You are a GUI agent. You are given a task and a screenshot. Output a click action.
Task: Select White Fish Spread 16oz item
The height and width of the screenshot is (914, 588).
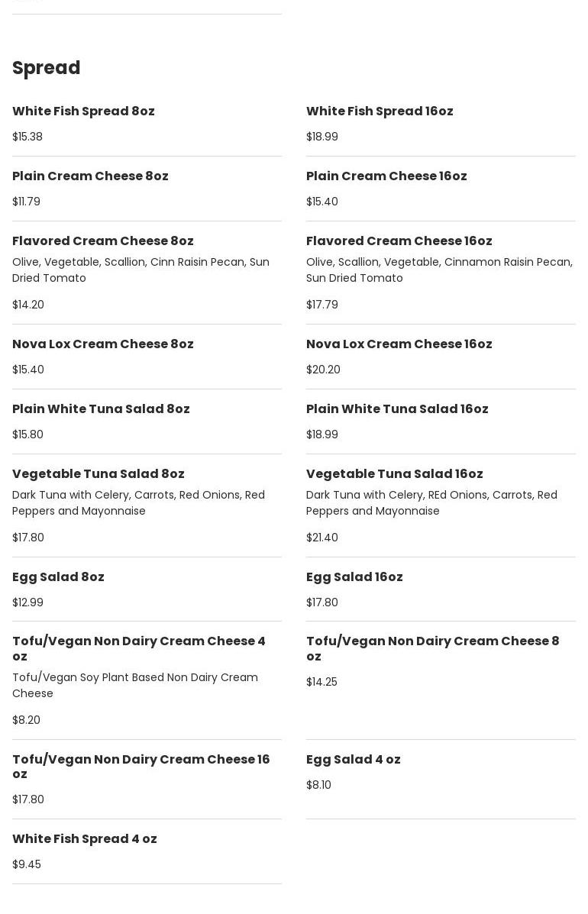coord(380,111)
